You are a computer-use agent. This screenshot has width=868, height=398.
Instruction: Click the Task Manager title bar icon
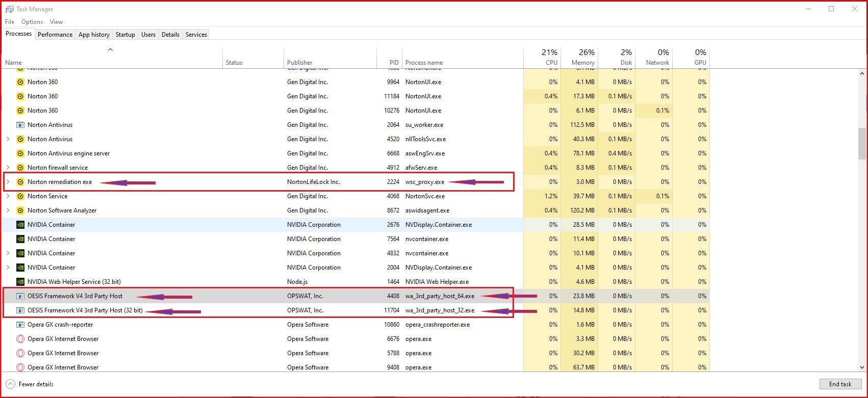[10, 9]
